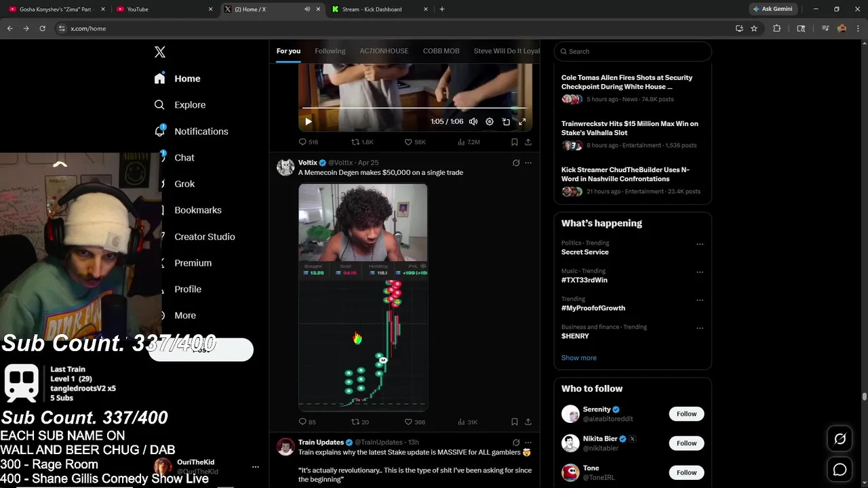Screen dimensions: 868x488
Task: Repost Voltix post with 20 reposts
Action: click(x=360, y=422)
